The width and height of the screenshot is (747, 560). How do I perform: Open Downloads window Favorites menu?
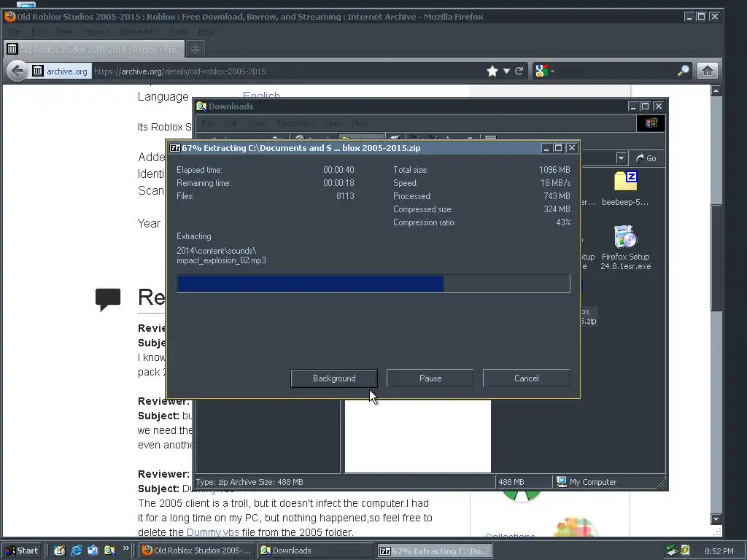pos(293,123)
